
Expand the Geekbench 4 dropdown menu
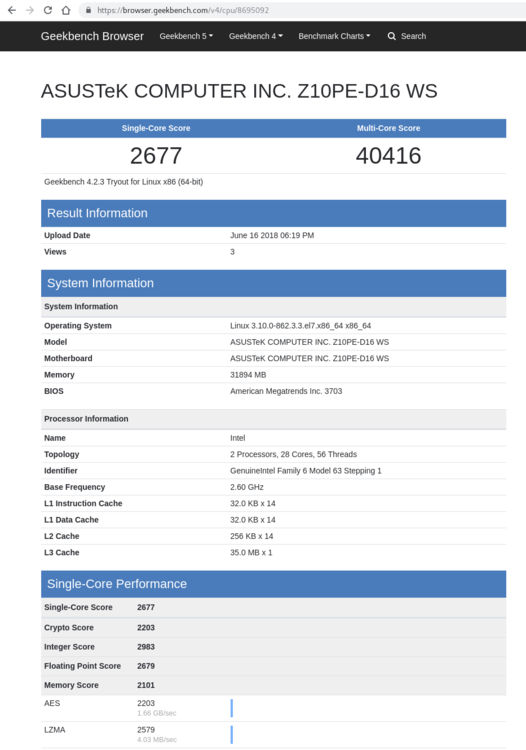pos(256,36)
